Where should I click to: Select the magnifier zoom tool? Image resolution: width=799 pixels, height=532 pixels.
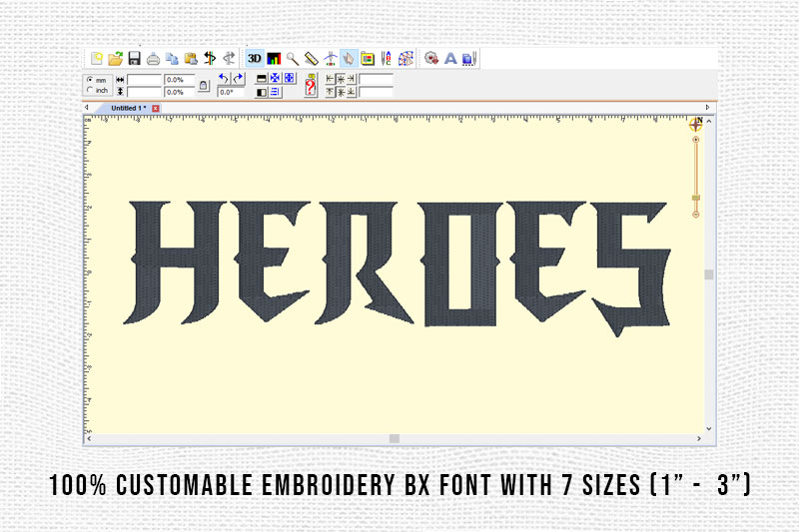(293, 59)
